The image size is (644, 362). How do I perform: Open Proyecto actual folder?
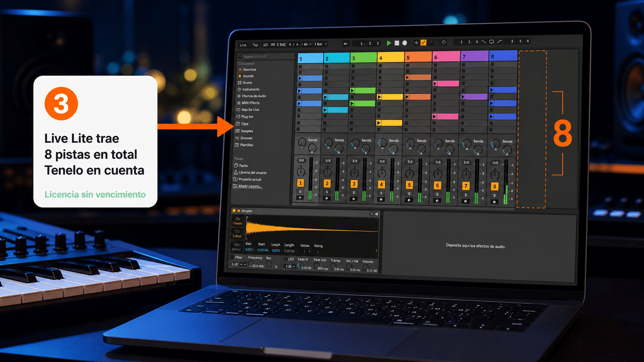click(x=250, y=180)
